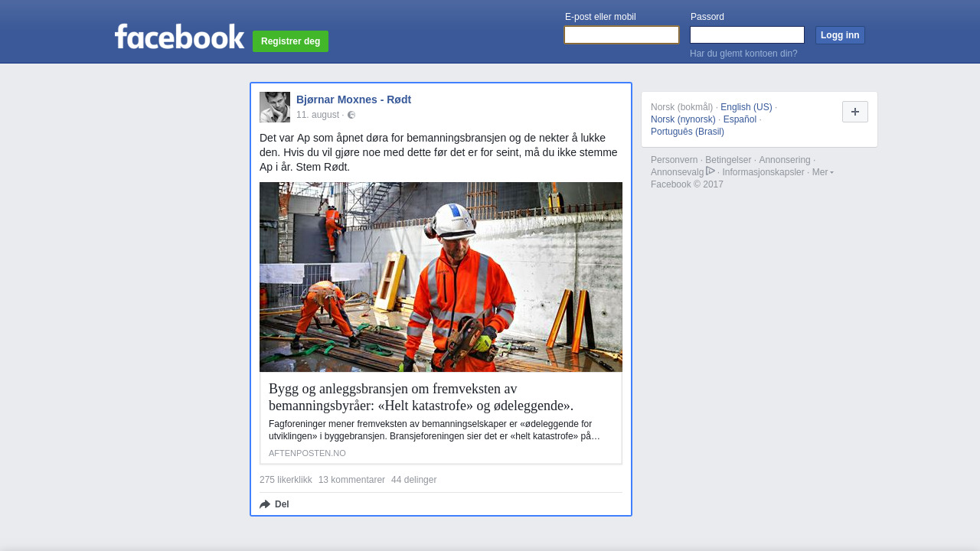
Task: Click the article description starting Fagforeninger mener
Action: coord(434,430)
